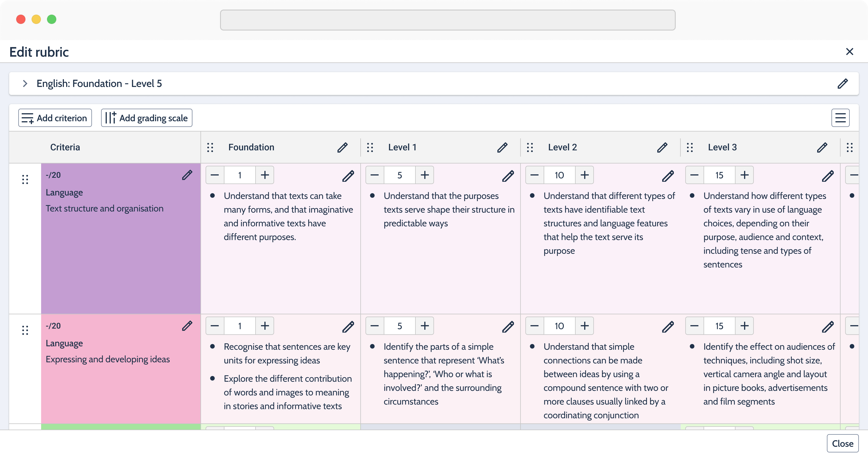The image size is (868, 457).
Task: Increase Level 1 score for Text structure row
Action: 425,175
